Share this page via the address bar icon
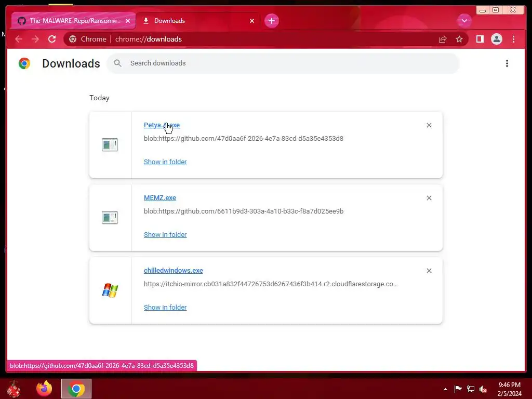Viewport: 532px width, 399px height. coord(443,39)
